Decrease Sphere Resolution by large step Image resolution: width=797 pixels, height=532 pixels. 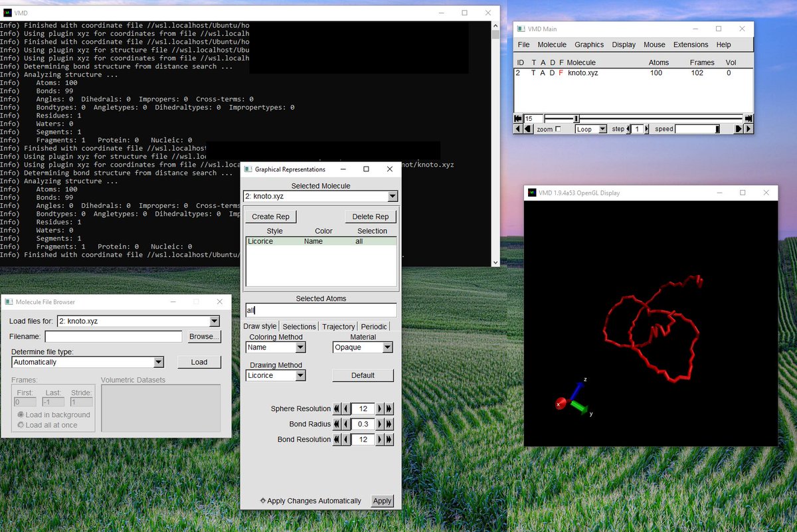(337, 409)
